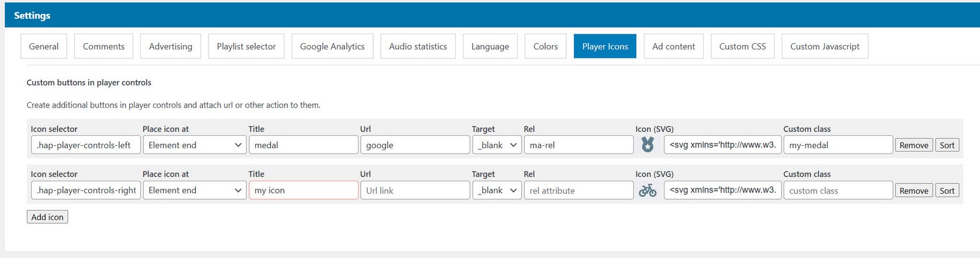Click the Title field containing my icon
The width and height of the screenshot is (980, 258).
click(303, 190)
